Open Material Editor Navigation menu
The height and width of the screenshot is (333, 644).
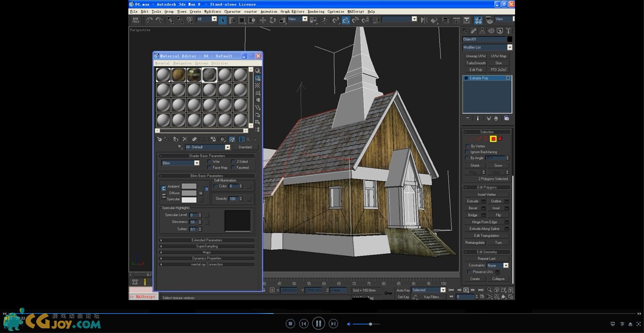[182, 63]
